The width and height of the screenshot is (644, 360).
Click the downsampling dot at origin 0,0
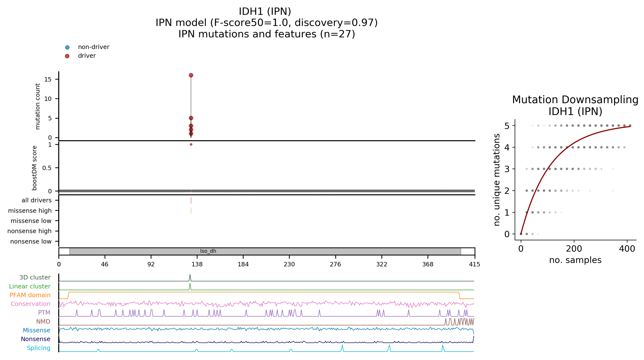521,234
